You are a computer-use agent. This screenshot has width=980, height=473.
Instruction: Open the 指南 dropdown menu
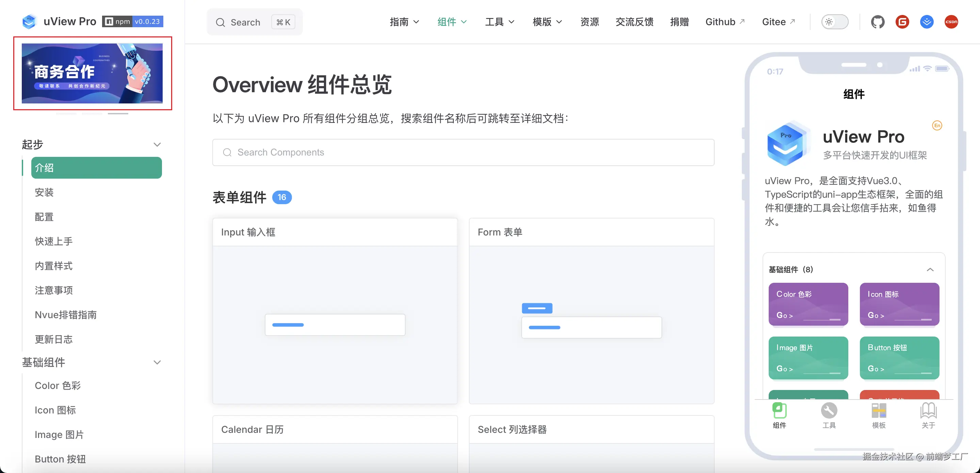404,22
